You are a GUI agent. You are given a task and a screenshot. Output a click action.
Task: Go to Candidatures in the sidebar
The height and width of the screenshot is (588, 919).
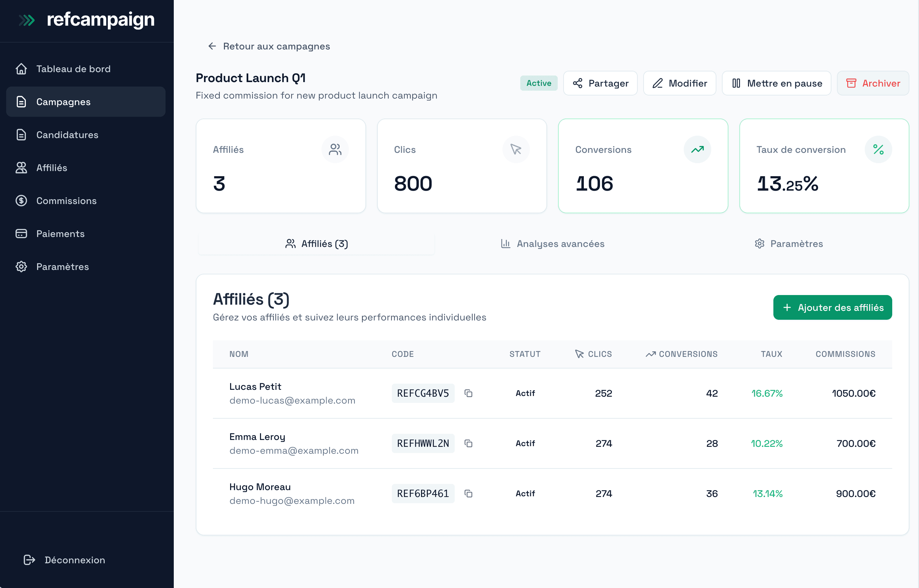67,135
